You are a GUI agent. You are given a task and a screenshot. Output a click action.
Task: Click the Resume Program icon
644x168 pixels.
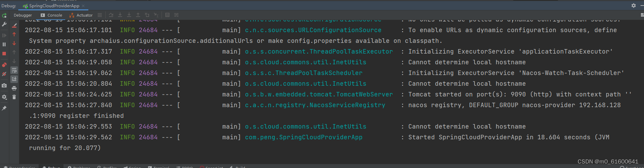4,35
